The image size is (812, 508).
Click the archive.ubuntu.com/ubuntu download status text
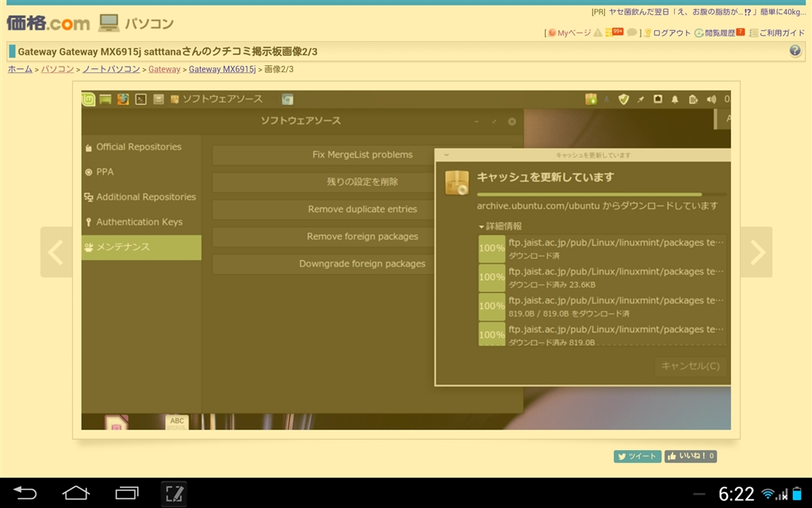click(597, 206)
